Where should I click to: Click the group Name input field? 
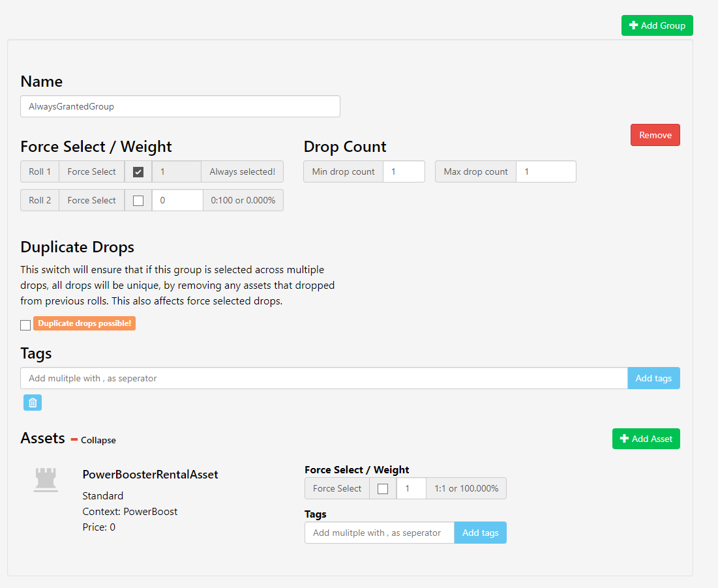click(181, 106)
